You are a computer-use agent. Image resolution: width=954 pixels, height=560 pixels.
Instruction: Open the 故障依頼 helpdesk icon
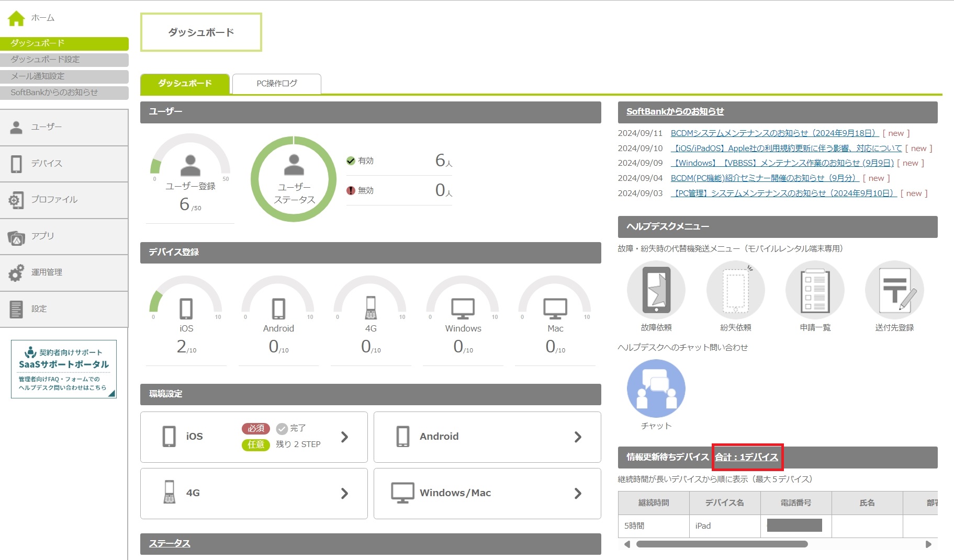click(656, 290)
